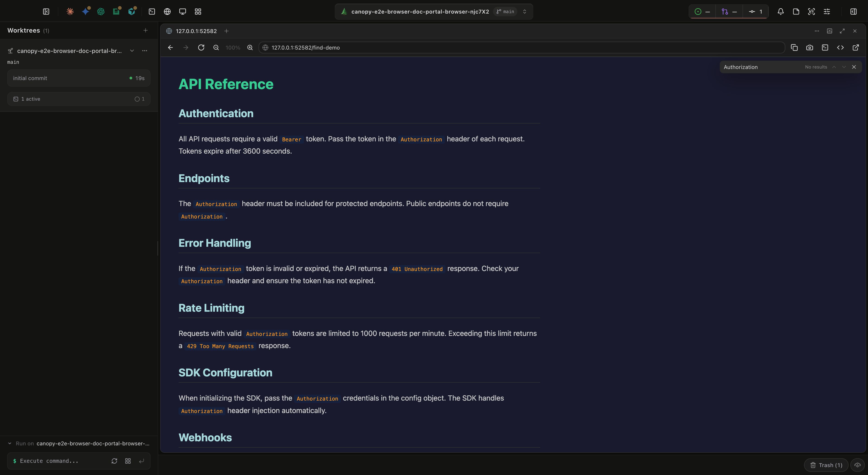The width and height of the screenshot is (868, 475).
Task: Toggle the browser console panel
Action: (825, 47)
